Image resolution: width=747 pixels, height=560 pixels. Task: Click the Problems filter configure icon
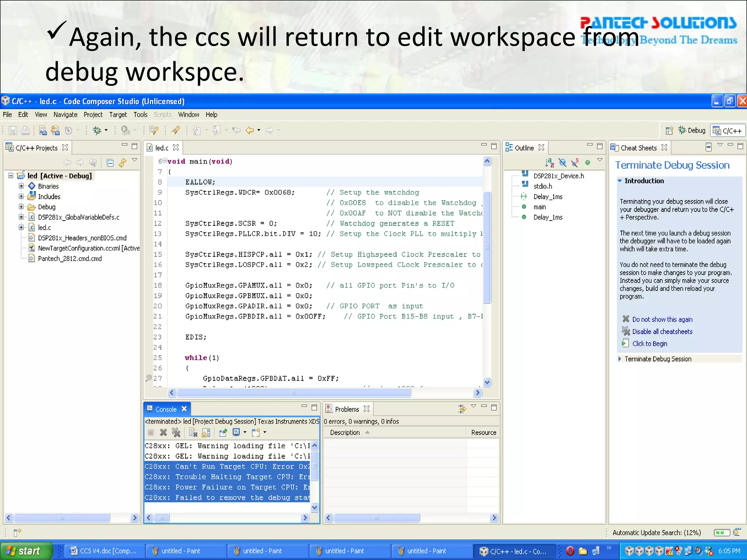click(462, 408)
